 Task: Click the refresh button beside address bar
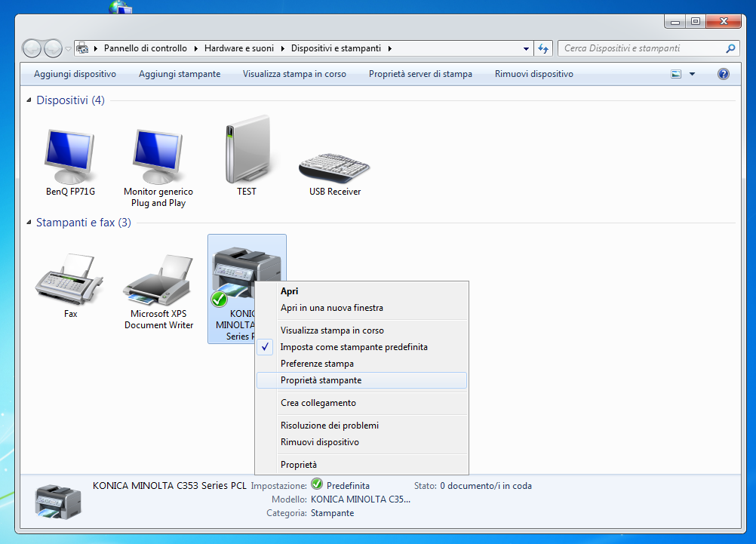(x=543, y=48)
